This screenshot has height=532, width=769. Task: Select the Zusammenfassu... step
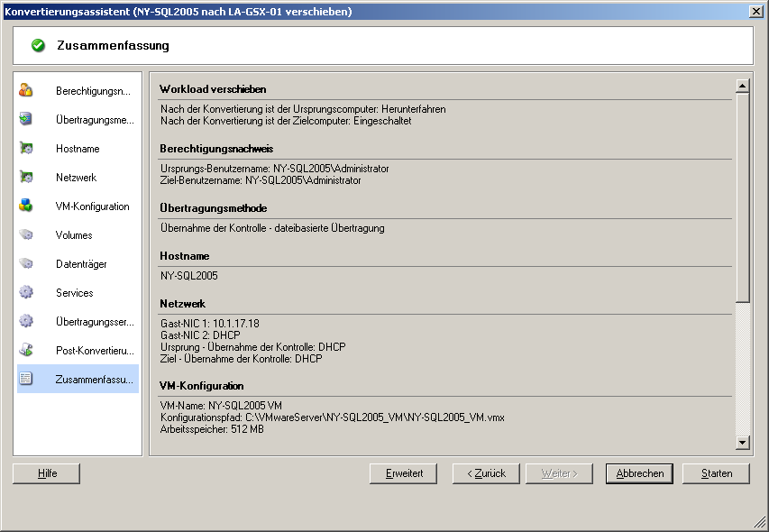(x=78, y=379)
